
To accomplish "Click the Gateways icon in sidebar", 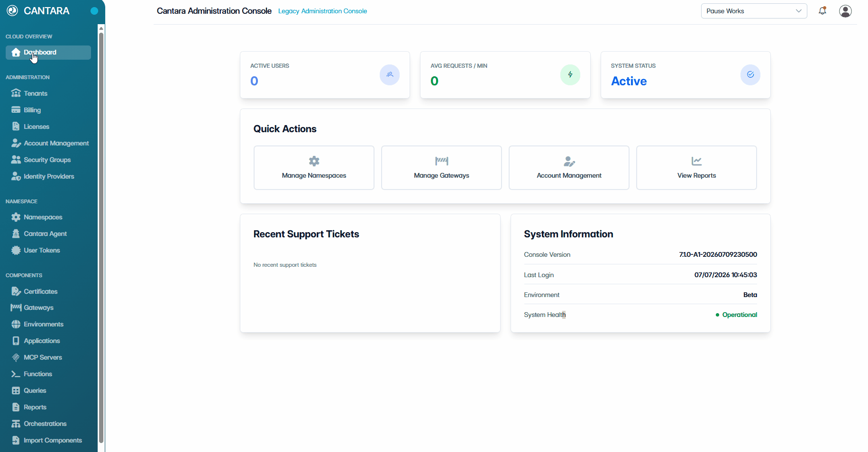I will (x=16, y=307).
